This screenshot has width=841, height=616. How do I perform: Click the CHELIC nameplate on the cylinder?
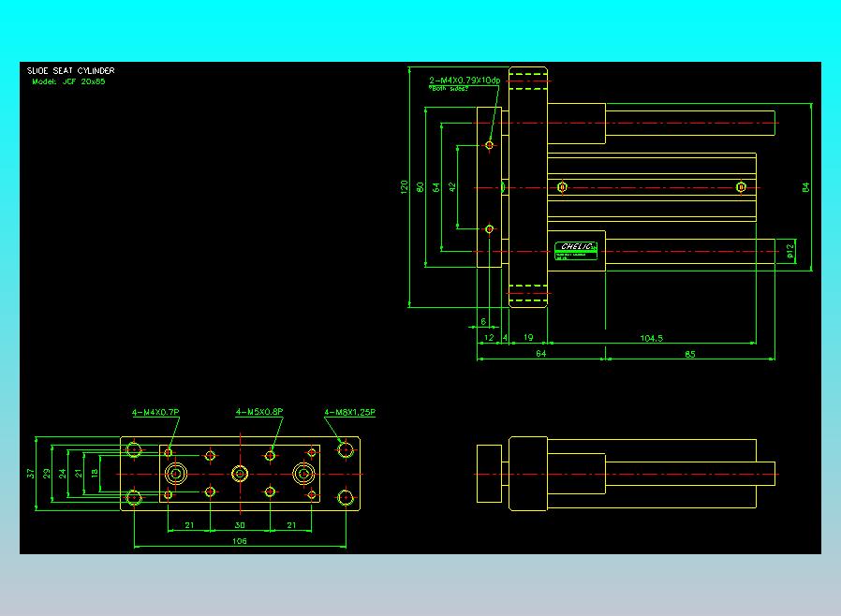click(576, 250)
